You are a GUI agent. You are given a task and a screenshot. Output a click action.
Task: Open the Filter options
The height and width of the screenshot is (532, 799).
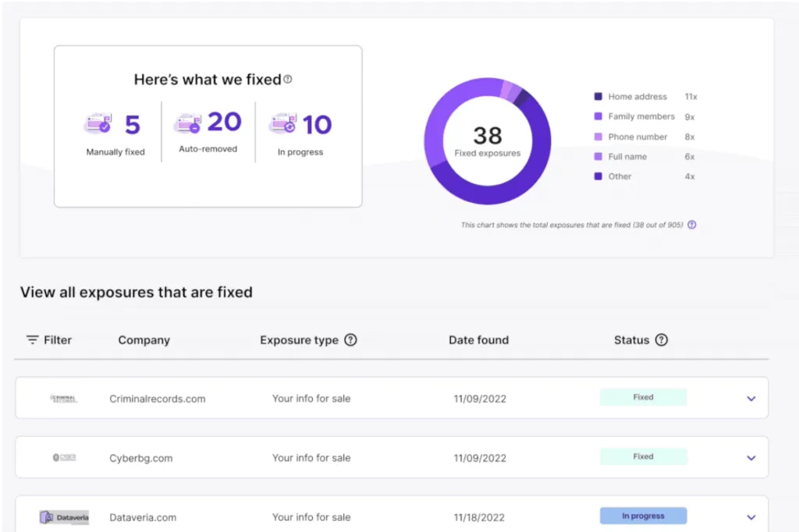48,340
